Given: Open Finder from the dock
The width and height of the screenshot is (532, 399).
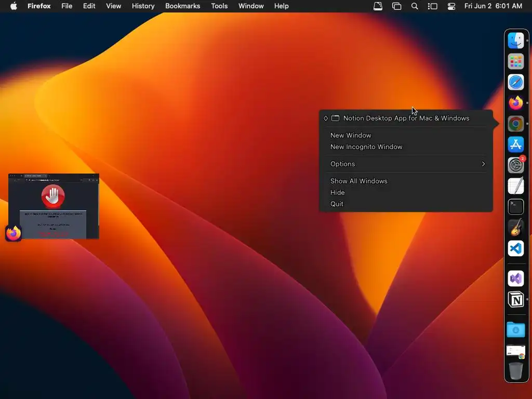Looking at the screenshot, I should (516, 41).
